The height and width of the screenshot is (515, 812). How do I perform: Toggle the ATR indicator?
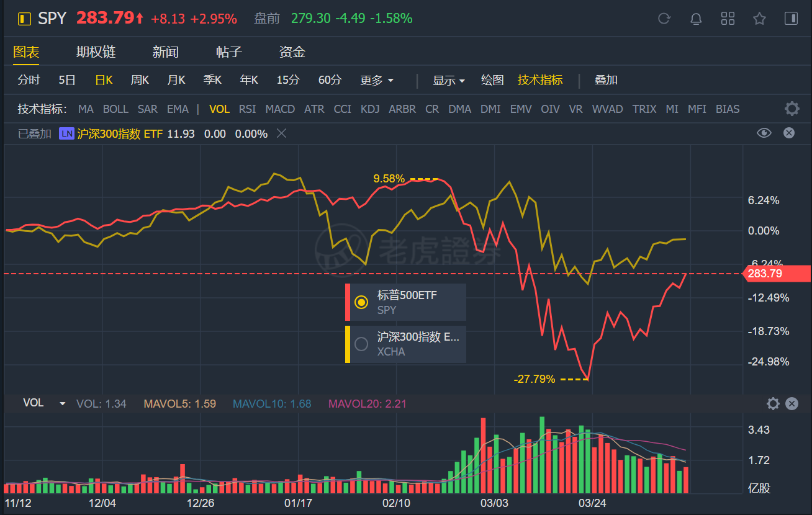[x=314, y=109]
